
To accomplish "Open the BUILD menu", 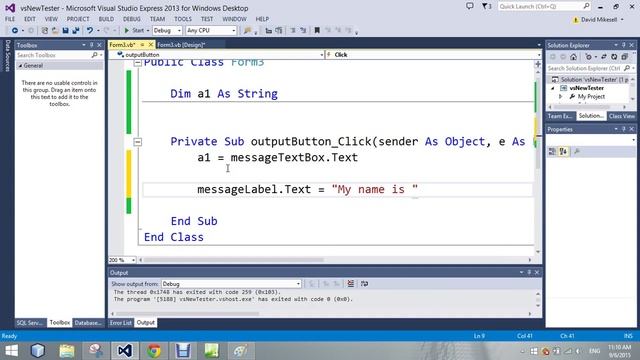I will 106,19.
